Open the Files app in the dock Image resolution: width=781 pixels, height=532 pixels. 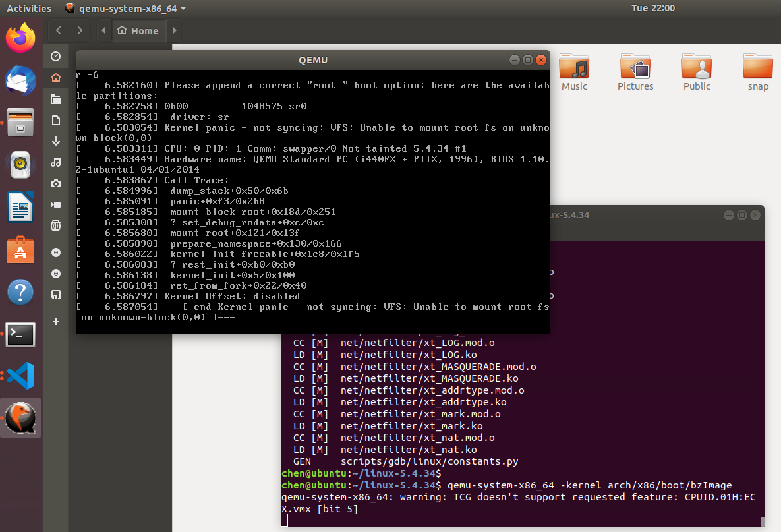click(x=20, y=122)
